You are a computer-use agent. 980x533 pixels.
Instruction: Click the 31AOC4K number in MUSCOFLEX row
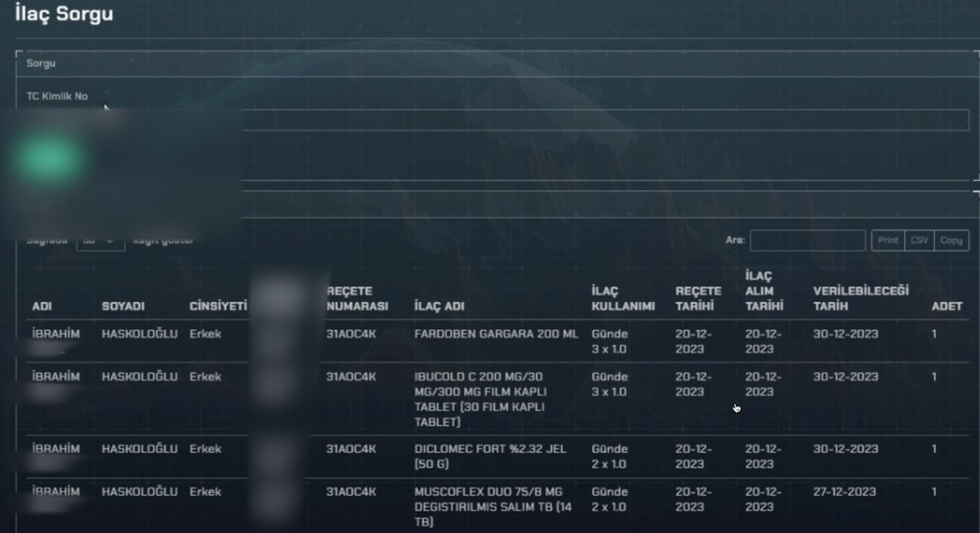point(351,491)
